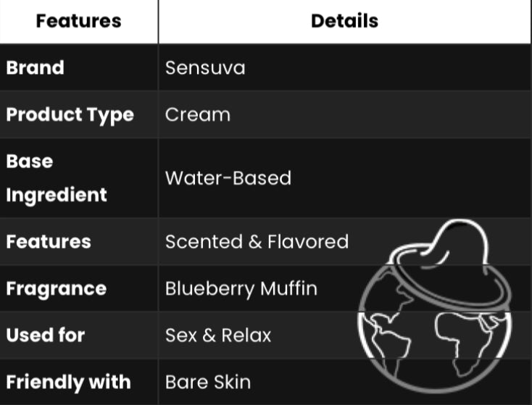Click the Bare Skin value
The height and width of the screenshot is (405, 532).
208,382
